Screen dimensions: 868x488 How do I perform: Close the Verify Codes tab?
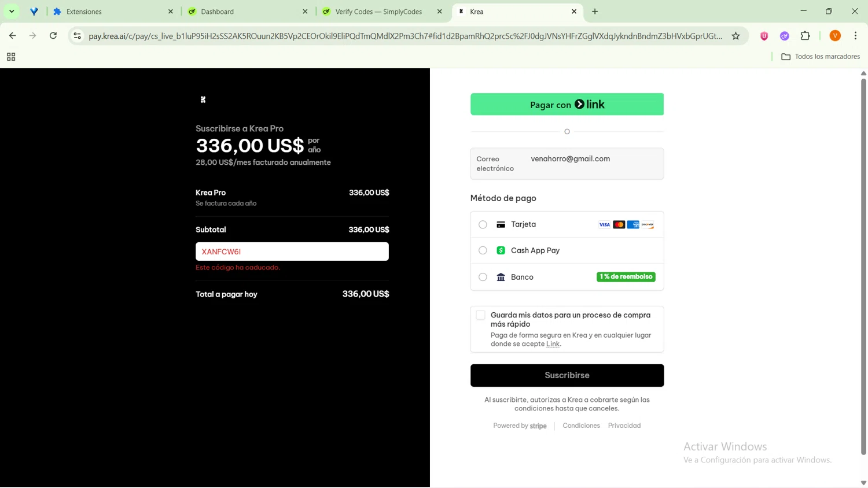440,12
